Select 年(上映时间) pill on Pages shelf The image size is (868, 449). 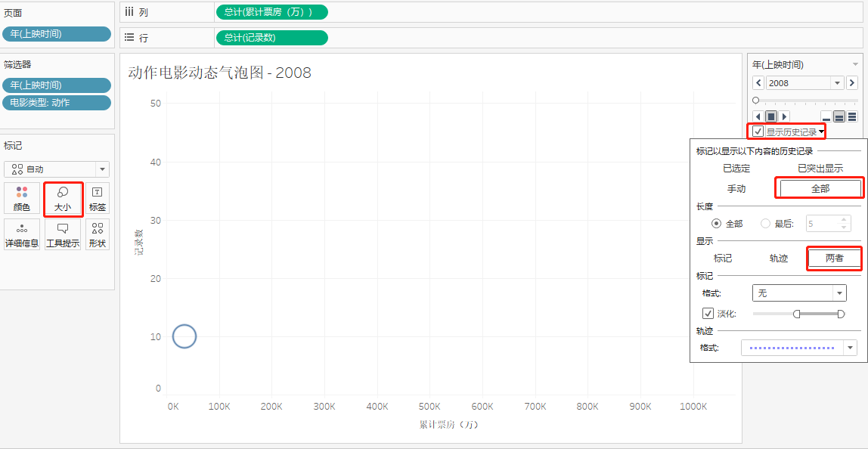(57, 34)
